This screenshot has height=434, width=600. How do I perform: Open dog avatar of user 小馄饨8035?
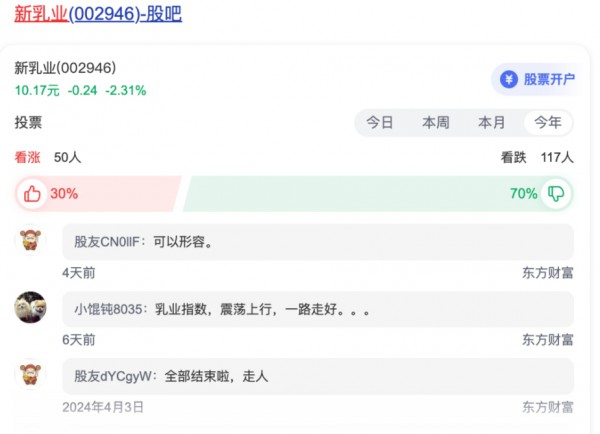pyautogui.click(x=30, y=307)
